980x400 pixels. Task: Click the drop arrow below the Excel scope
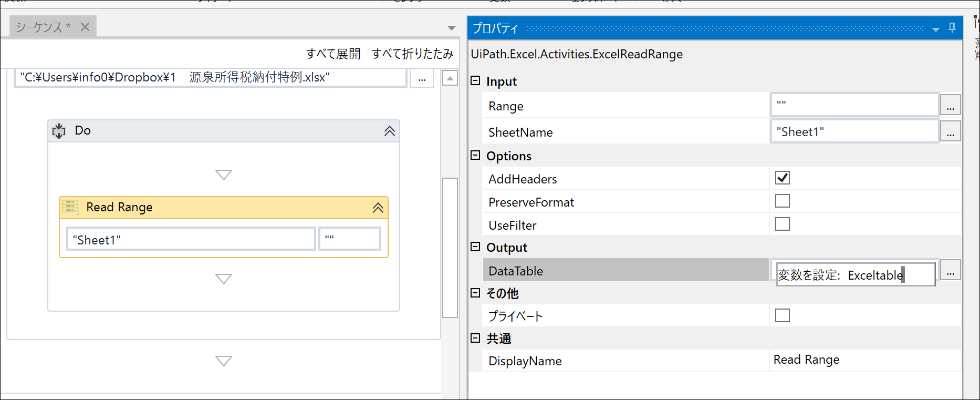pos(224,361)
